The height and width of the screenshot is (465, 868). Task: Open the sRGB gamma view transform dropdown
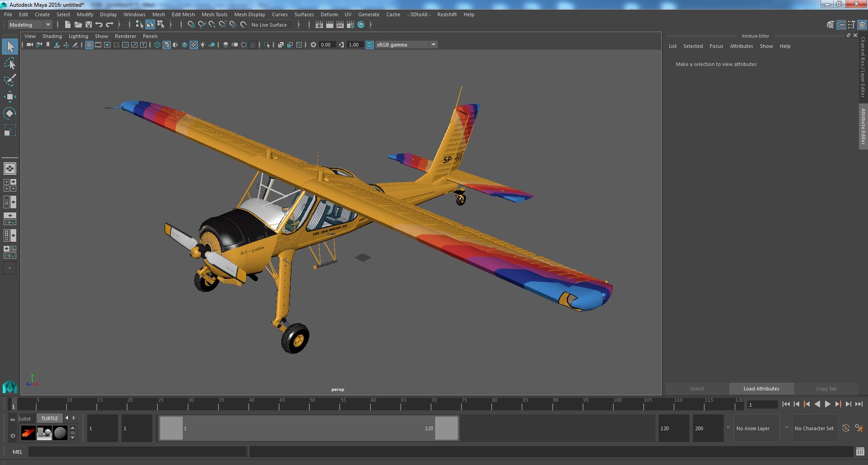(x=406, y=45)
